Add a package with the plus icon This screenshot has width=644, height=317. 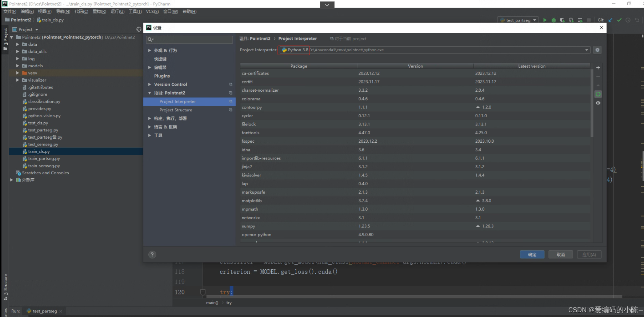(598, 68)
